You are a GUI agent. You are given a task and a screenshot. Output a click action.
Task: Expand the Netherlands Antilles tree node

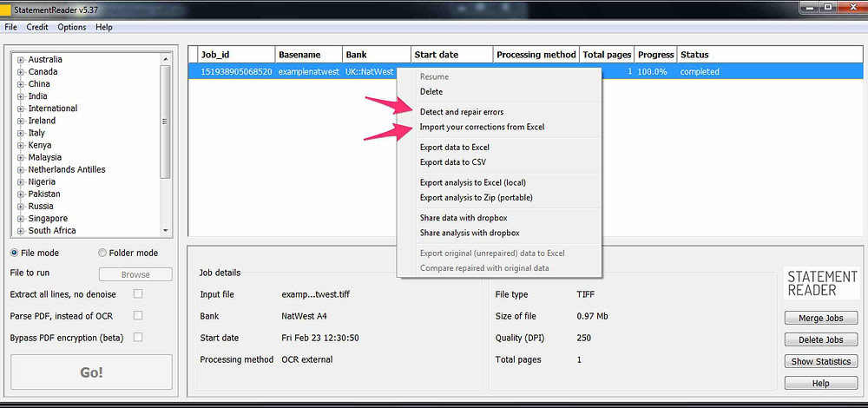point(21,169)
